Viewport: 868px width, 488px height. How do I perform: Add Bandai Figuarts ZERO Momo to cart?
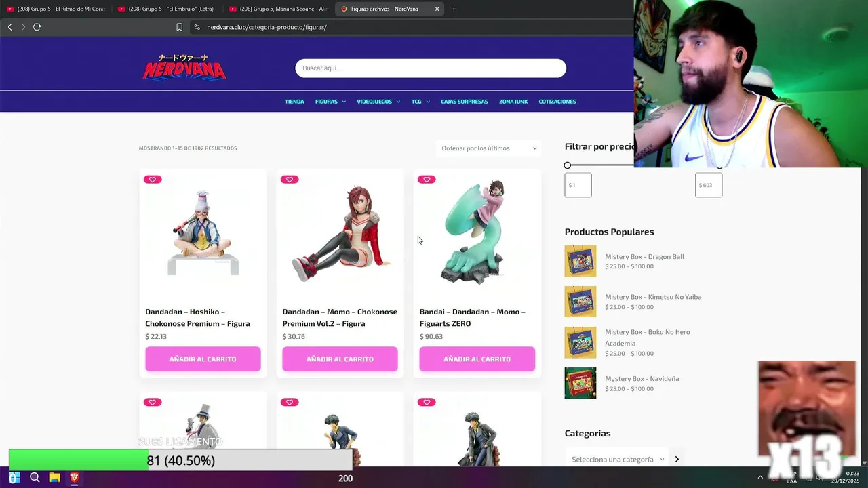(x=477, y=359)
